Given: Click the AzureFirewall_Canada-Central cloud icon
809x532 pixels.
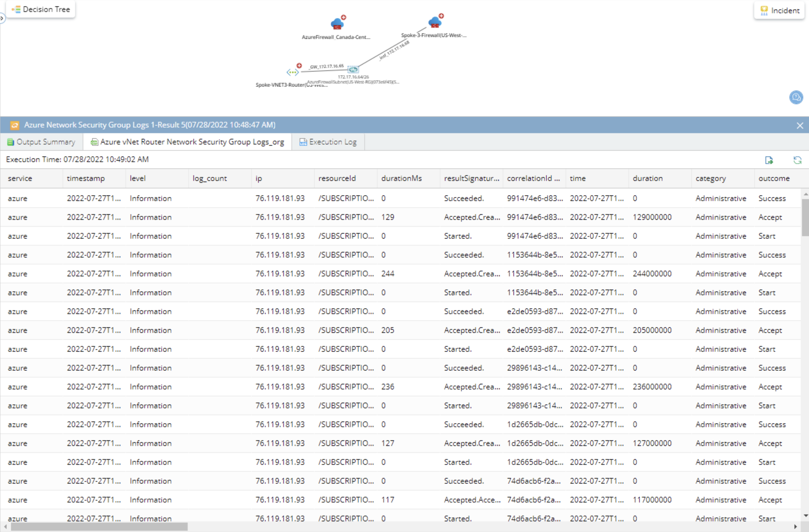Looking at the screenshot, I should tap(337, 24).
